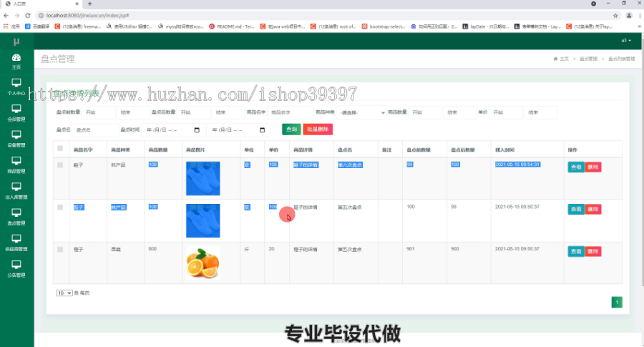Focus the 商品名字 search input
Viewport: 644px width, 347px height.
pos(290,112)
